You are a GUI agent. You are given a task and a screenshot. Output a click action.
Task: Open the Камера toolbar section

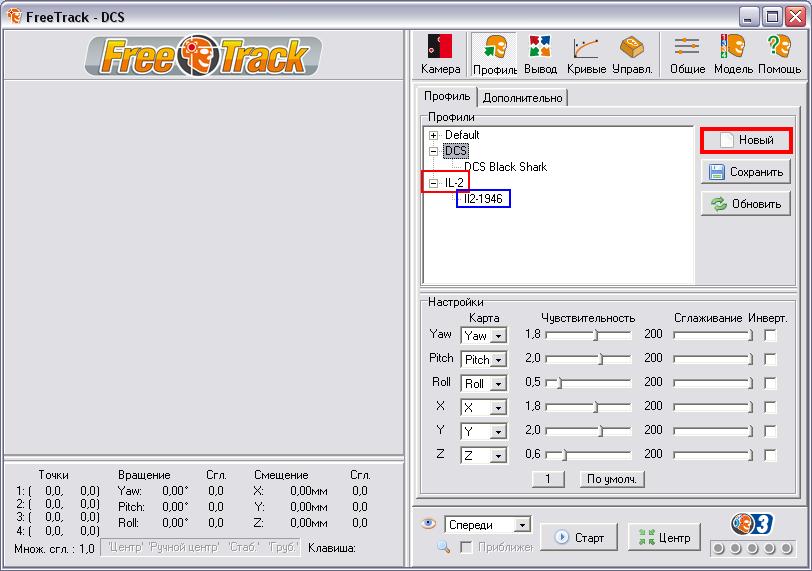(440, 55)
